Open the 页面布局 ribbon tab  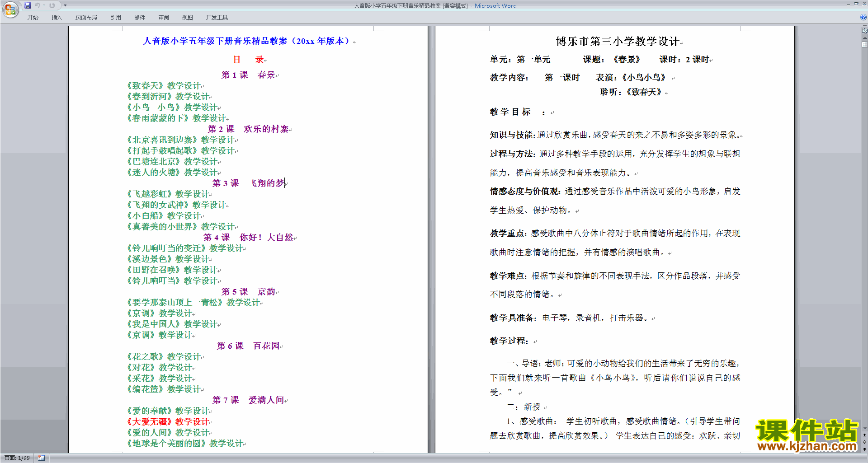[x=86, y=18]
